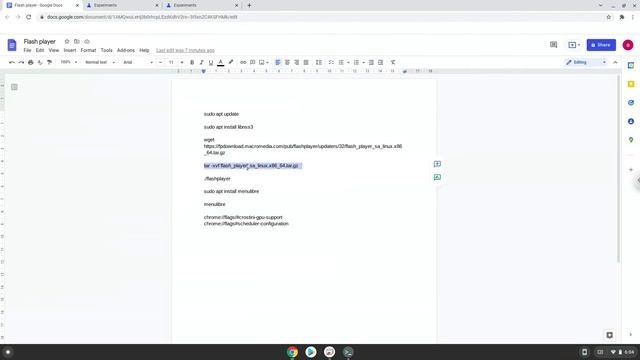Open the Add-ons menu
The image size is (640, 360).
(126, 50)
